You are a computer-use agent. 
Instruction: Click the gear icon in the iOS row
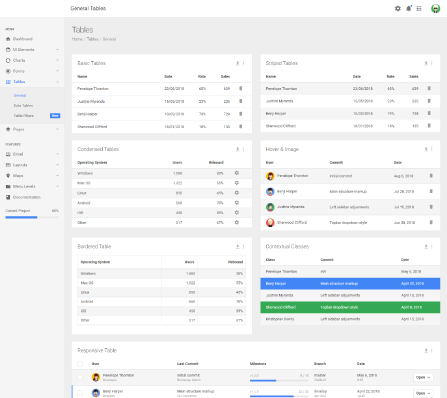click(x=237, y=212)
